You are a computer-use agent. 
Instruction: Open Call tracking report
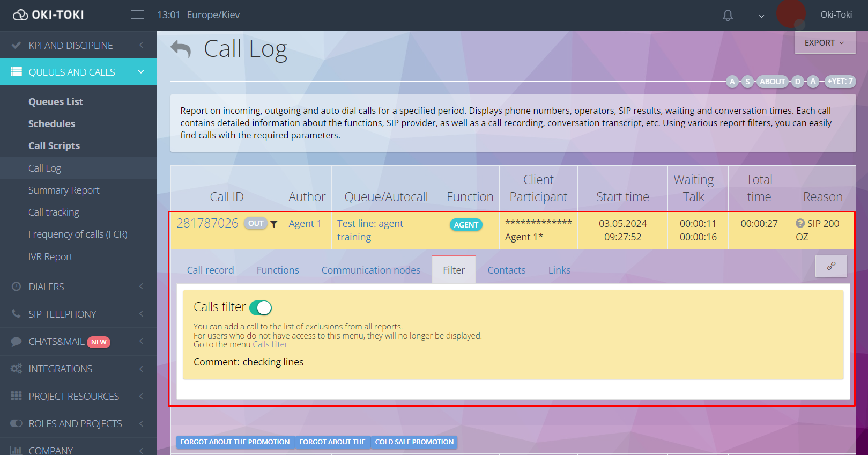[54, 212]
